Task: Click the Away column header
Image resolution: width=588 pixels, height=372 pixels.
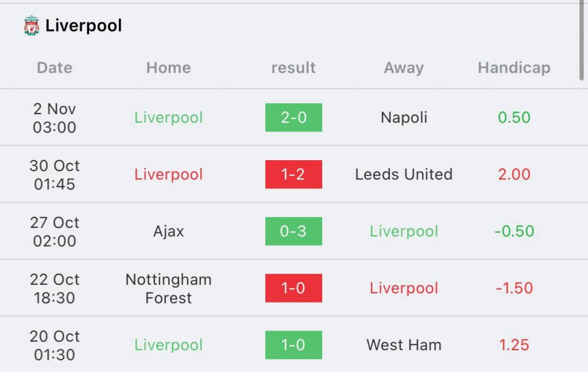Action: click(404, 68)
